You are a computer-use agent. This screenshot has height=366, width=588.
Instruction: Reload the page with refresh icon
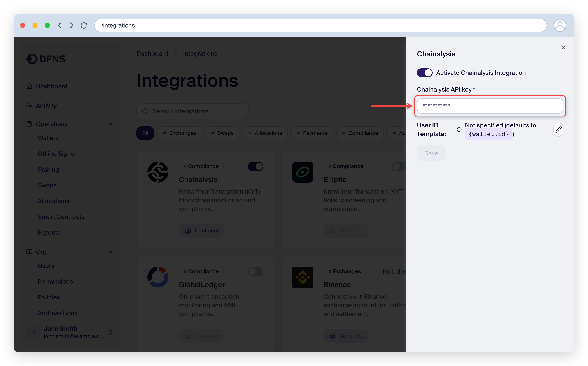[84, 25]
